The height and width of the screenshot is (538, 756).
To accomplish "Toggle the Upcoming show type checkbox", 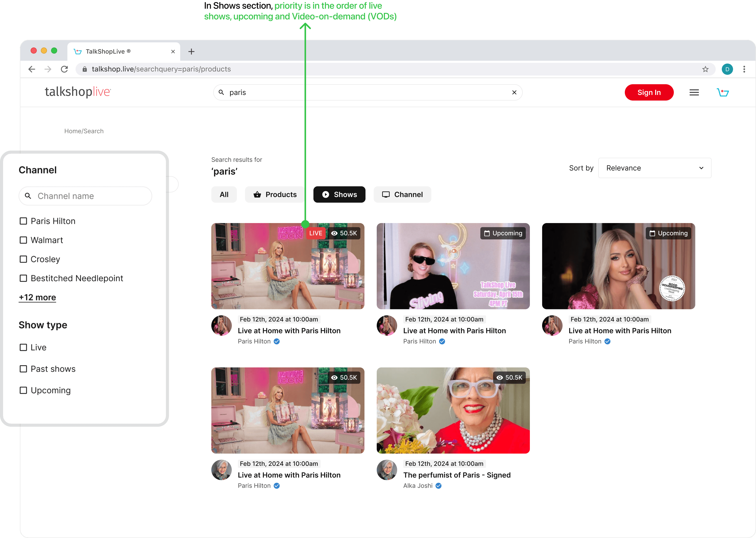I will tap(23, 390).
